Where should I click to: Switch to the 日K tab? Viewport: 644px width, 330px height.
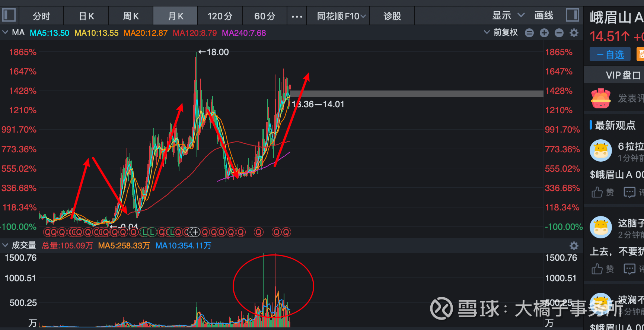86,16
